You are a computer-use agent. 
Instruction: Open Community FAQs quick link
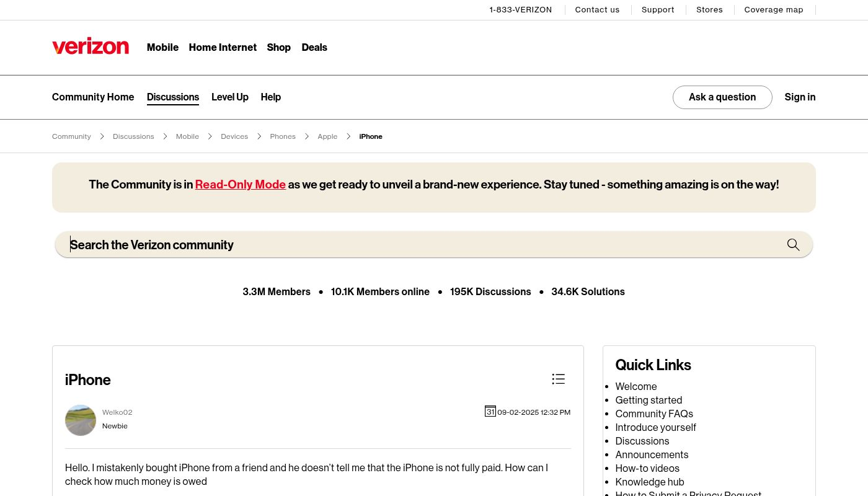[654, 414]
